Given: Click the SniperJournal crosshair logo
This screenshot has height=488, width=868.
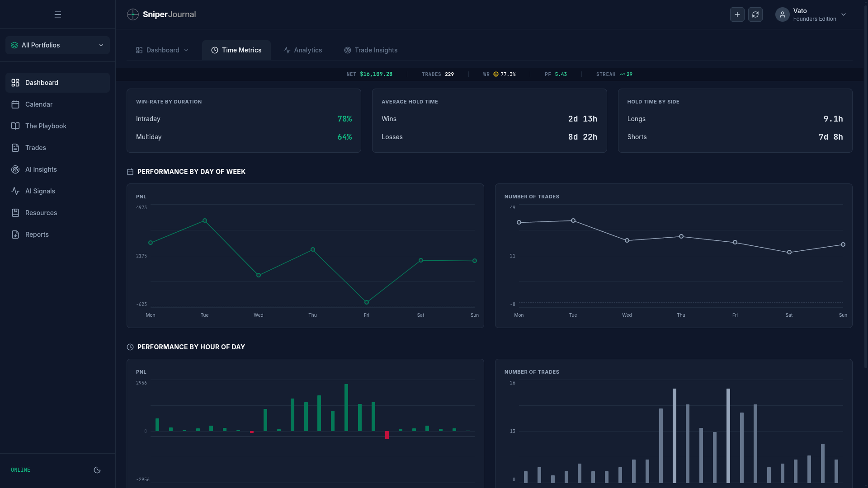Looking at the screenshot, I should pyautogui.click(x=133, y=14).
